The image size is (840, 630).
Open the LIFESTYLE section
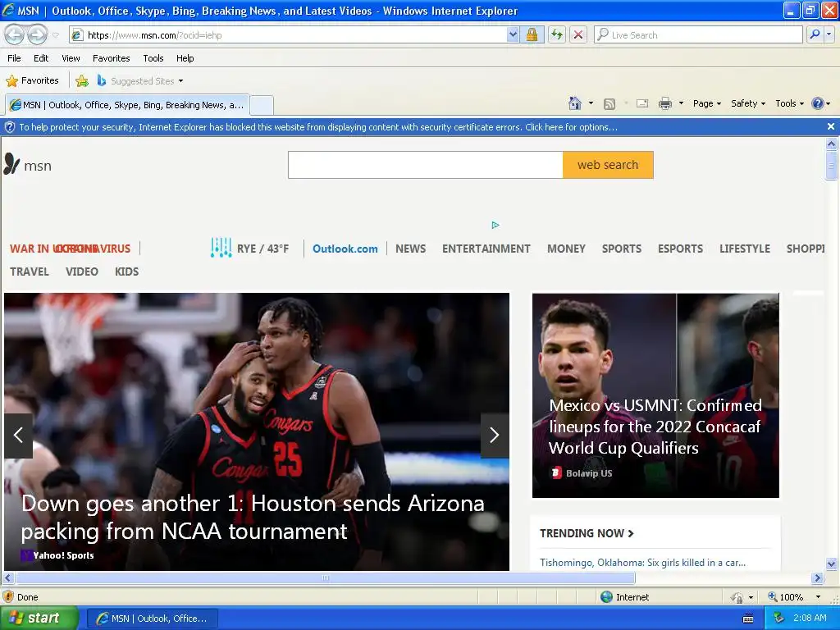pos(745,249)
